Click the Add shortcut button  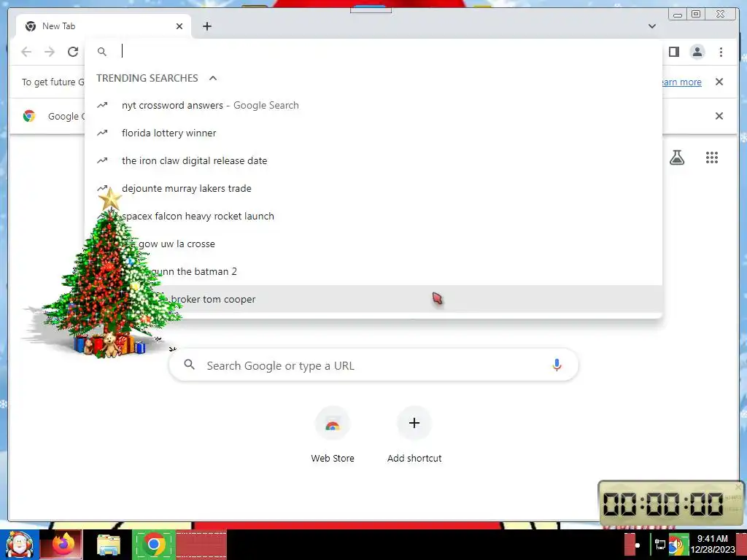click(414, 435)
